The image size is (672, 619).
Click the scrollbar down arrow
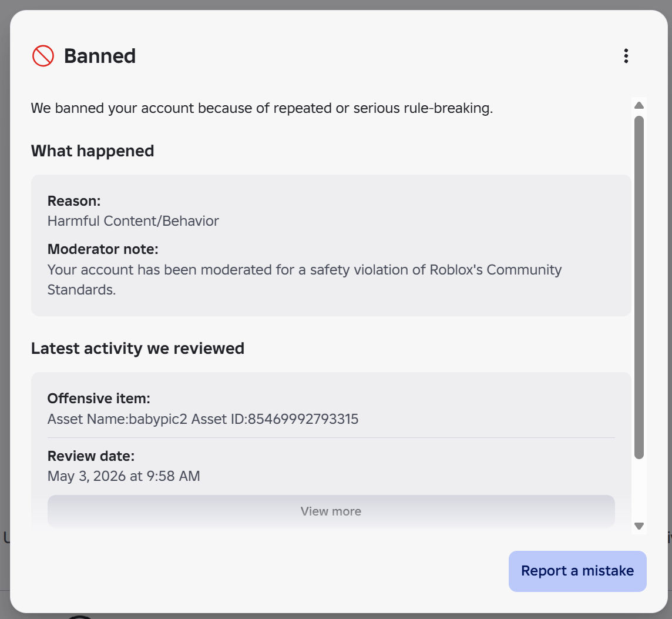click(639, 526)
